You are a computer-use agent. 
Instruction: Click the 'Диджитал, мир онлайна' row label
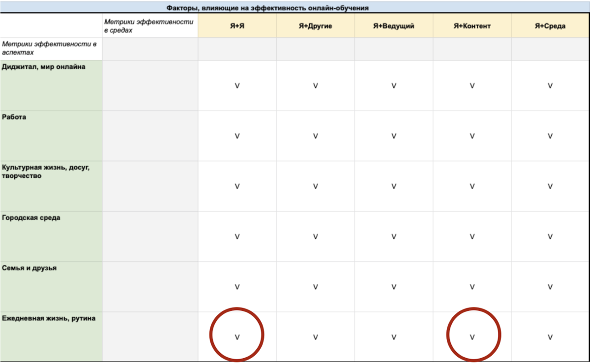[x=51, y=85]
